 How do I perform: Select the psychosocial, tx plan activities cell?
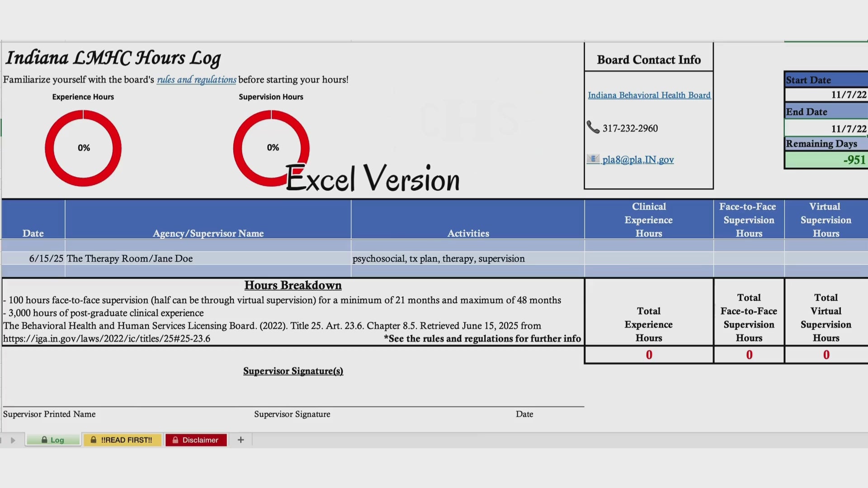click(x=467, y=258)
